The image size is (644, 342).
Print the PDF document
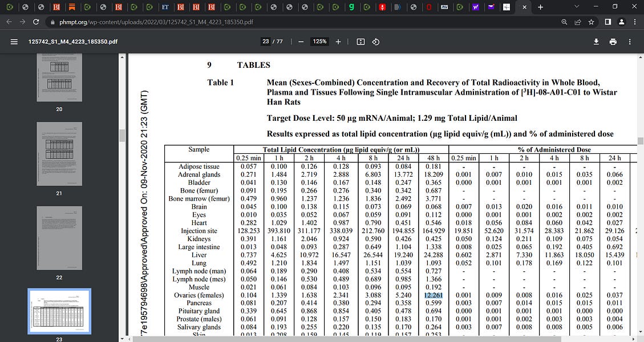pyautogui.click(x=612, y=42)
